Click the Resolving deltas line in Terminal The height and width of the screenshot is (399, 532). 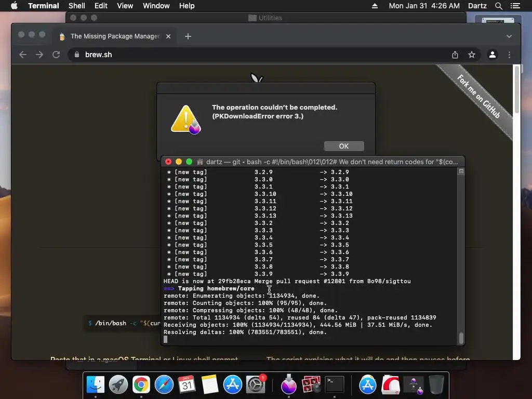point(245,332)
